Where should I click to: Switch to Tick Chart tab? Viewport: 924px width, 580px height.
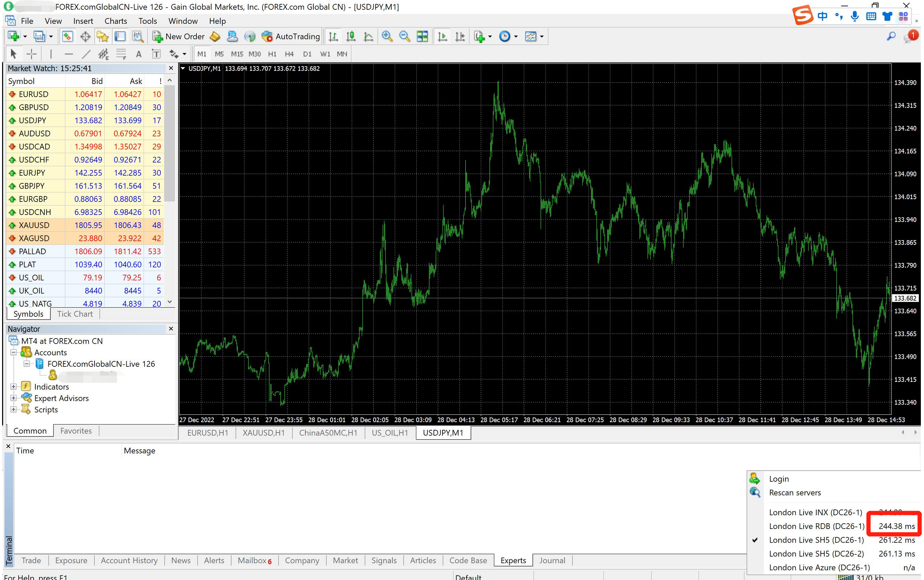[75, 314]
